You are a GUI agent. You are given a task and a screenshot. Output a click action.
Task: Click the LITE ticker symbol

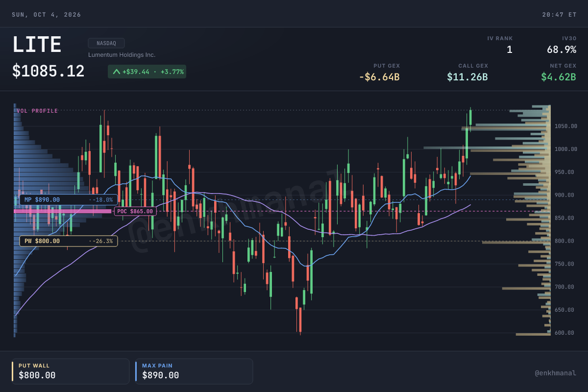click(37, 45)
